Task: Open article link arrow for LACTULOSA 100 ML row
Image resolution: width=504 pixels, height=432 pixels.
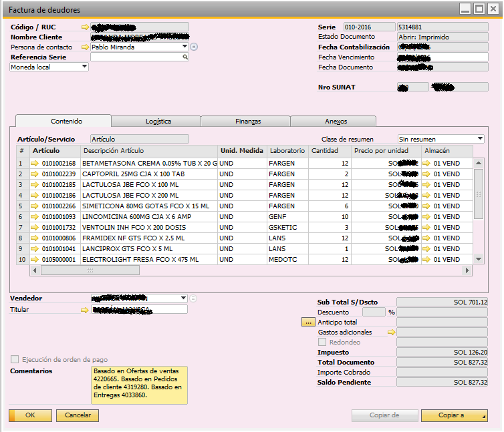Action: (x=34, y=185)
